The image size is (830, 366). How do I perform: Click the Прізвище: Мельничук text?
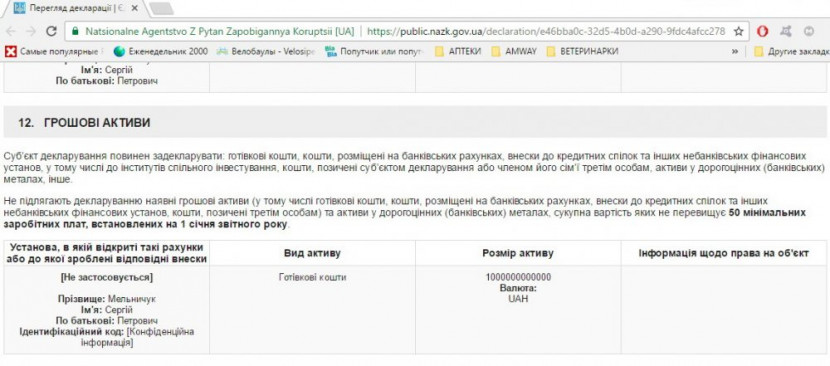click(107, 299)
